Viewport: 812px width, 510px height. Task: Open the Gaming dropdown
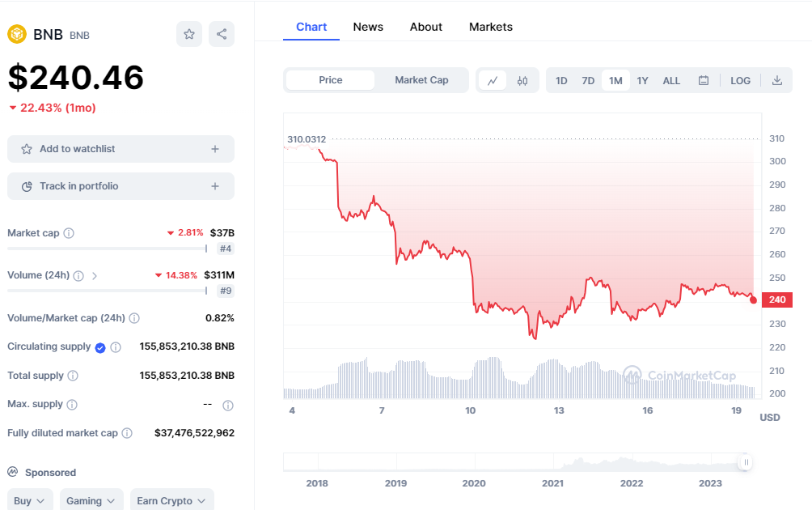[91, 500]
